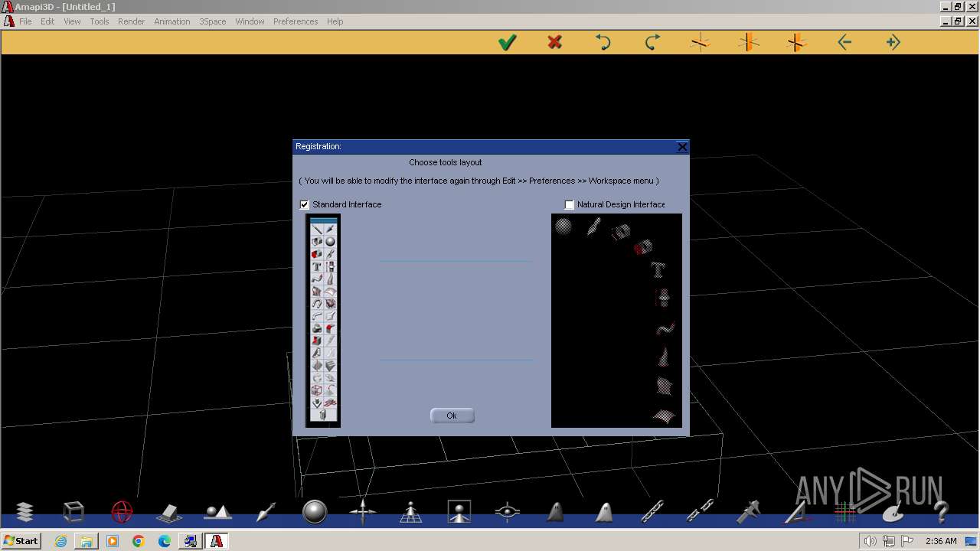980x551 pixels.
Task: Select the red wireframe sphere icon
Action: point(122,511)
